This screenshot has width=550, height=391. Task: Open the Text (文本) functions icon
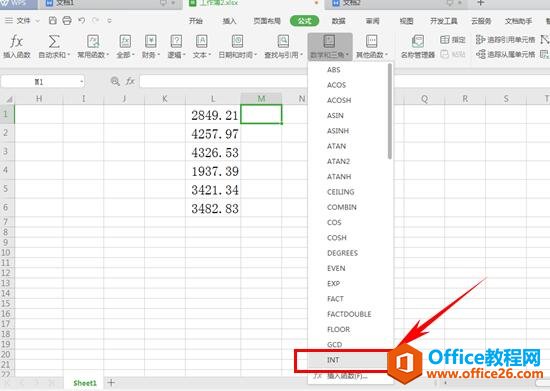point(201,41)
